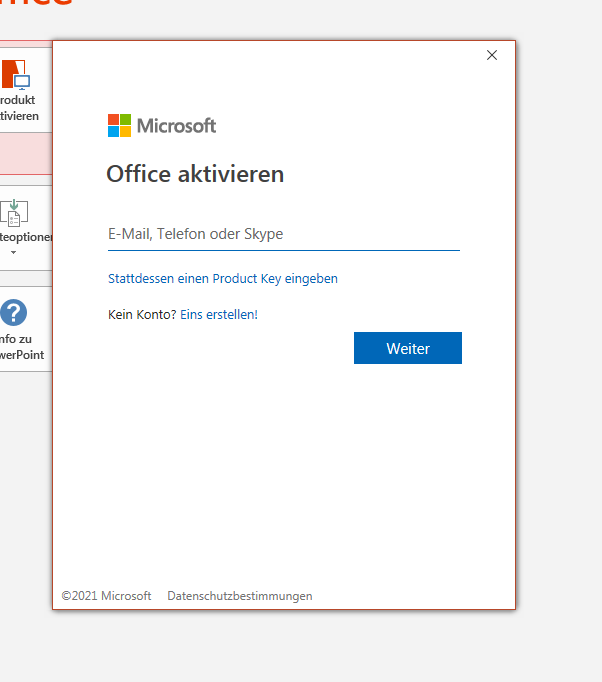Click the '©2021 Microsoft' footer text
Viewport: 602px width, 682px height.
click(x=106, y=596)
